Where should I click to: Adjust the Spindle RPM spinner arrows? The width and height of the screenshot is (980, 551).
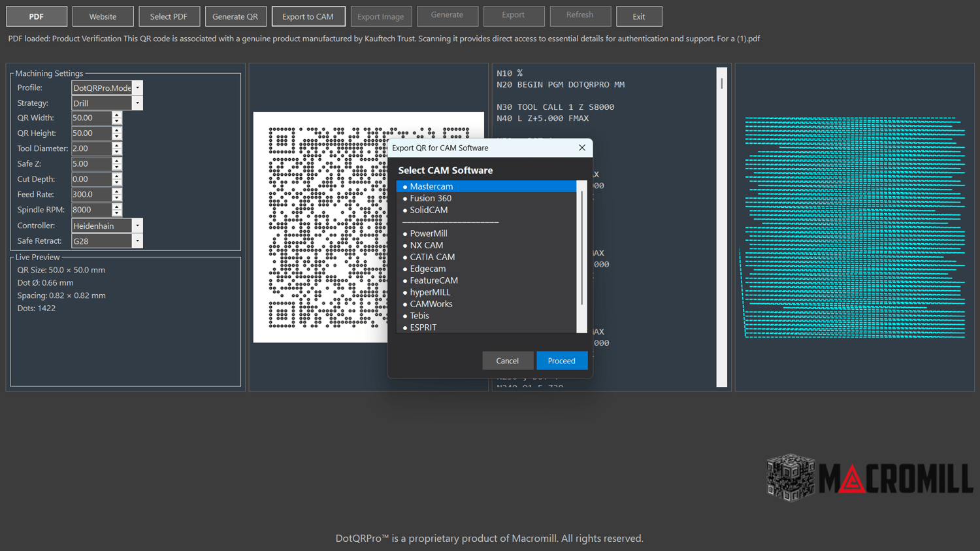[x=117, y=210]
